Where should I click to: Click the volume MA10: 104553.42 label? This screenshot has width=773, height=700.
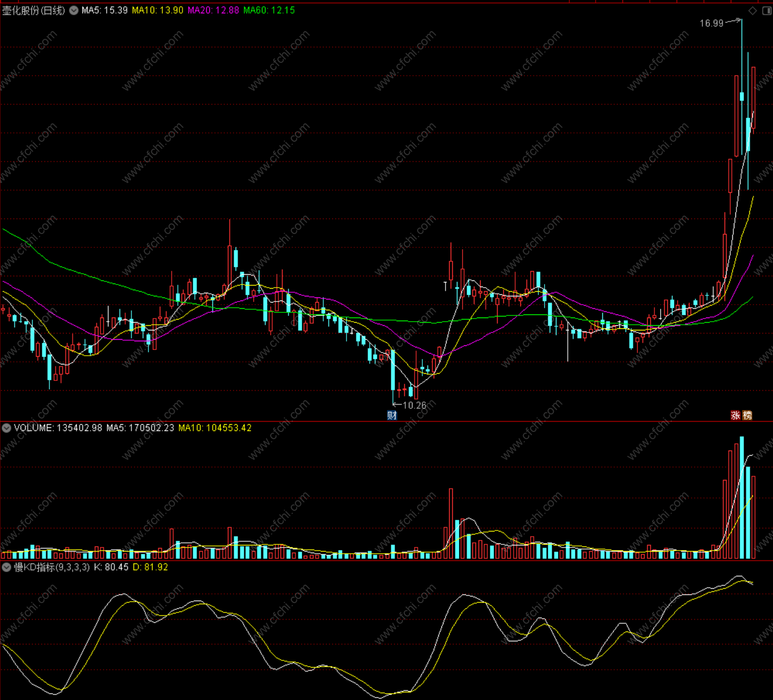[215, 428]
